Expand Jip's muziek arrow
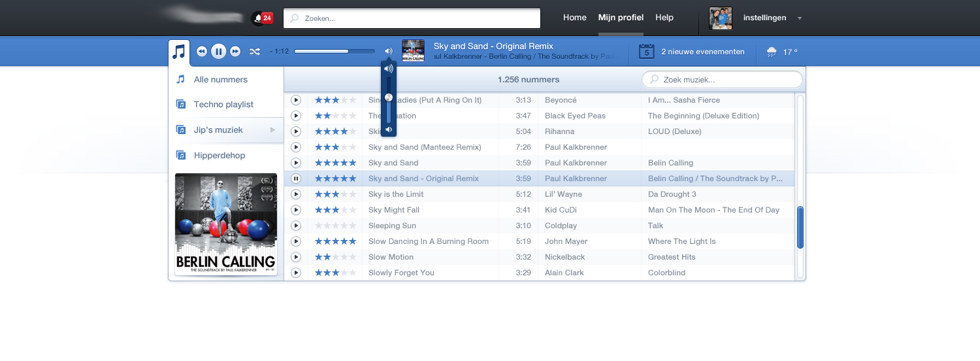Screen dimensions: 980x361 point(273,130)
